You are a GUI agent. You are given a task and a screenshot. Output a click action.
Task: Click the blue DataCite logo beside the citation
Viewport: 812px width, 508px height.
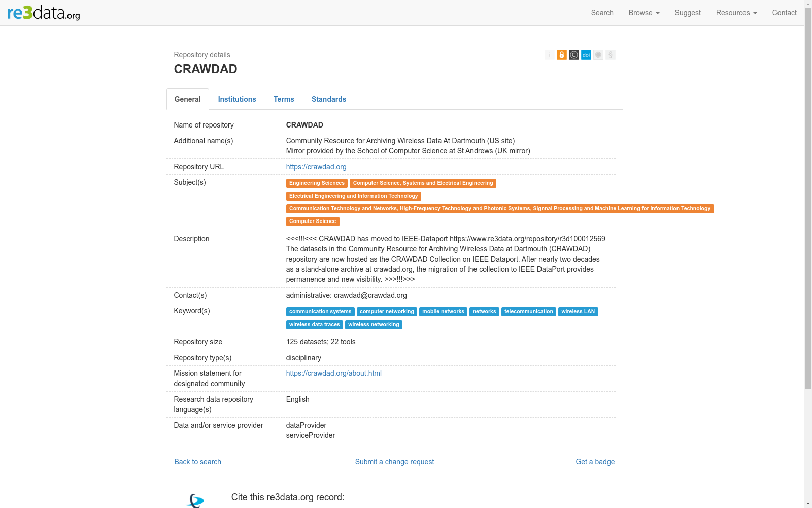195,501
